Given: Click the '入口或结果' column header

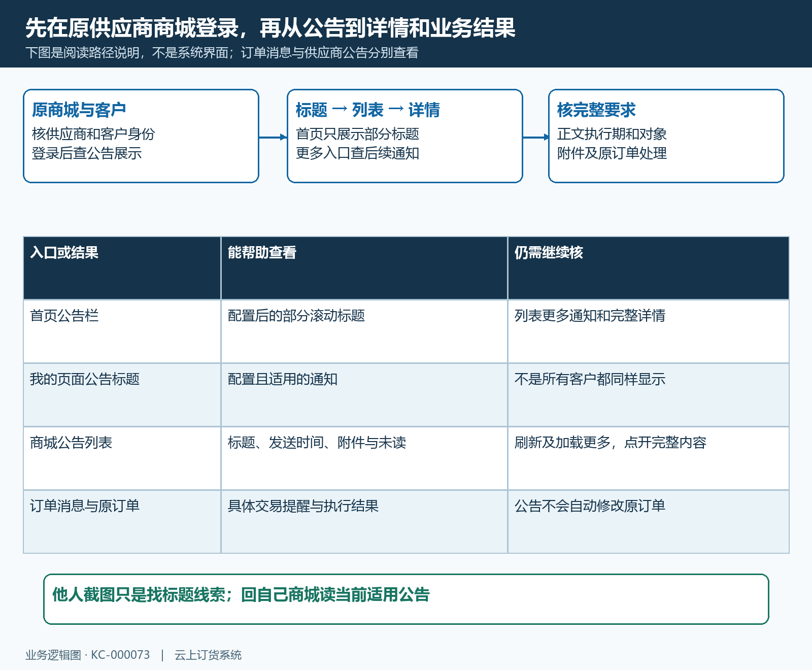Looking at the screenshot, I should click(122, 268).
